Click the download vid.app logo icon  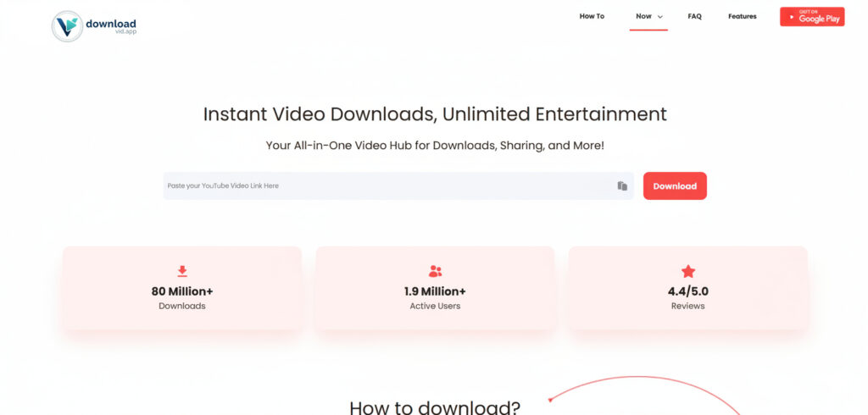click(x=67, y=26)
